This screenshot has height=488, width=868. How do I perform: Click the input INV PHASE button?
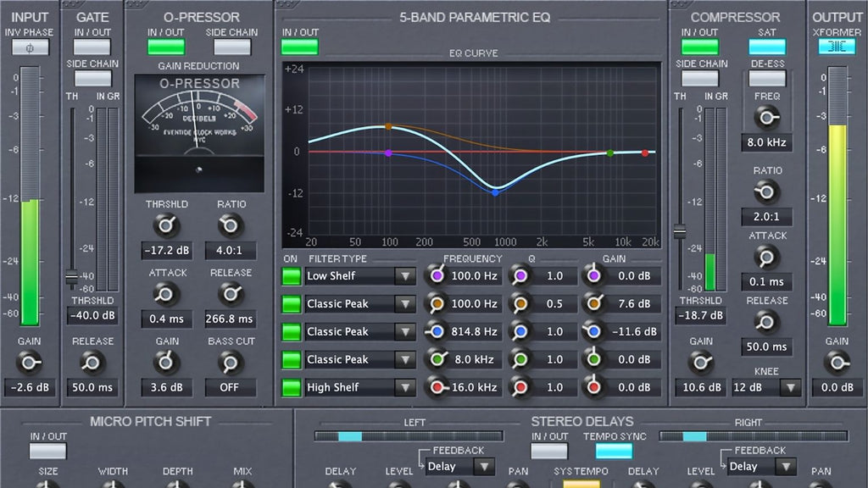click(x=30, y=47)
